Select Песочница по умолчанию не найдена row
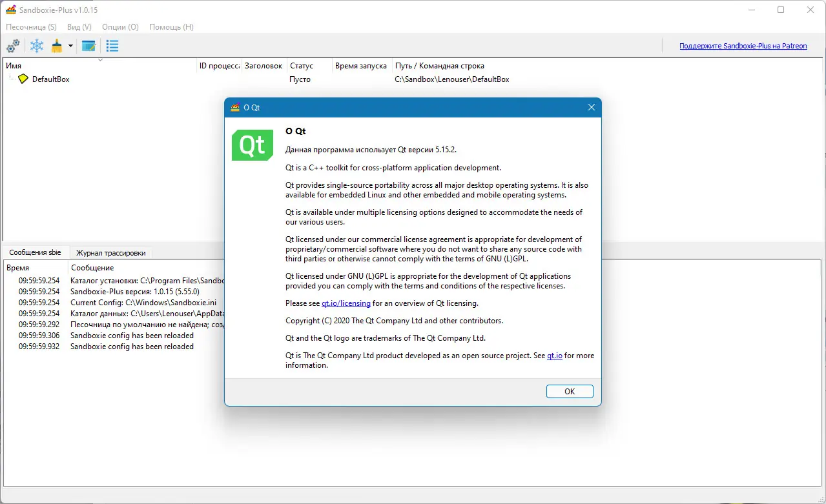This screenshot has height=504, width=826. pos(114,325)
